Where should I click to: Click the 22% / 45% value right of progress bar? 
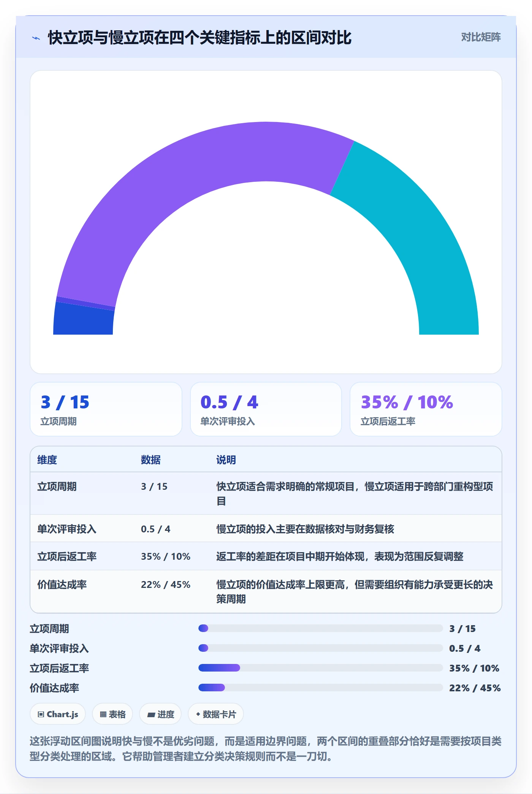click(x=475, y=688)
